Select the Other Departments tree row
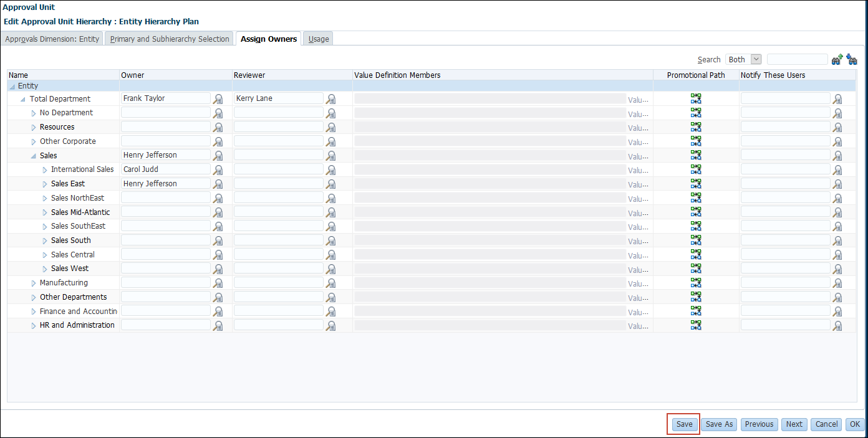This screenshot has height=438, width=868. 73,297
